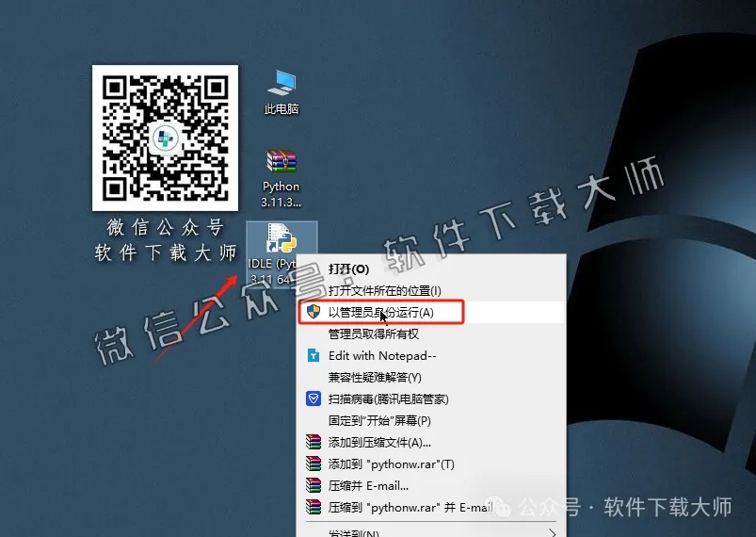756x537 pixels.
Task: Select Edit with Notepad-- entry
Action: pyautogui.click(x=431, y=355)
